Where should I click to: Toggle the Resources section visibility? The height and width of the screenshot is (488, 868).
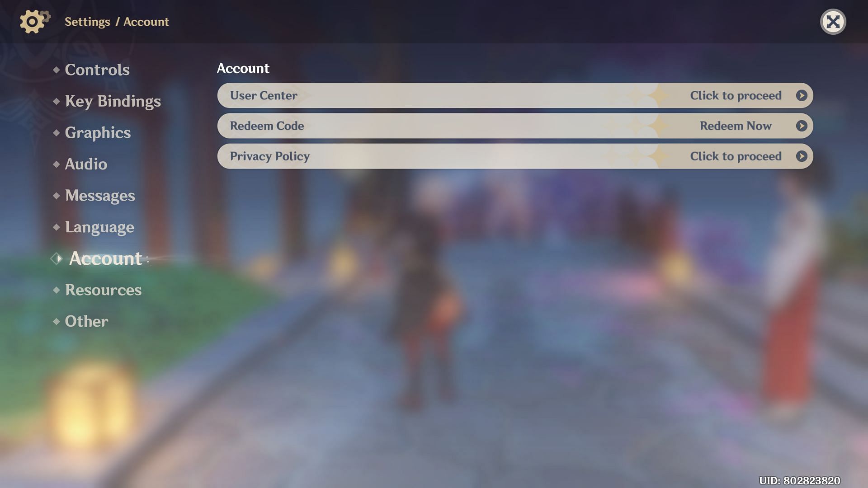pyautogui.click(x=103, y=291)
